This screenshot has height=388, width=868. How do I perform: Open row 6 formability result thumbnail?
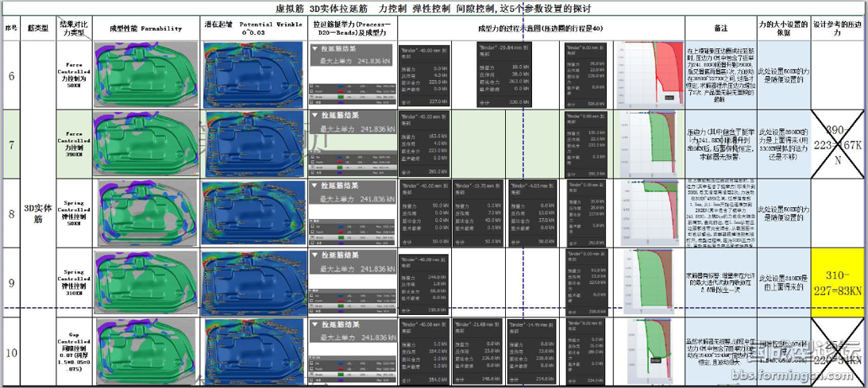pyautogui.click(x=145, y=75)
